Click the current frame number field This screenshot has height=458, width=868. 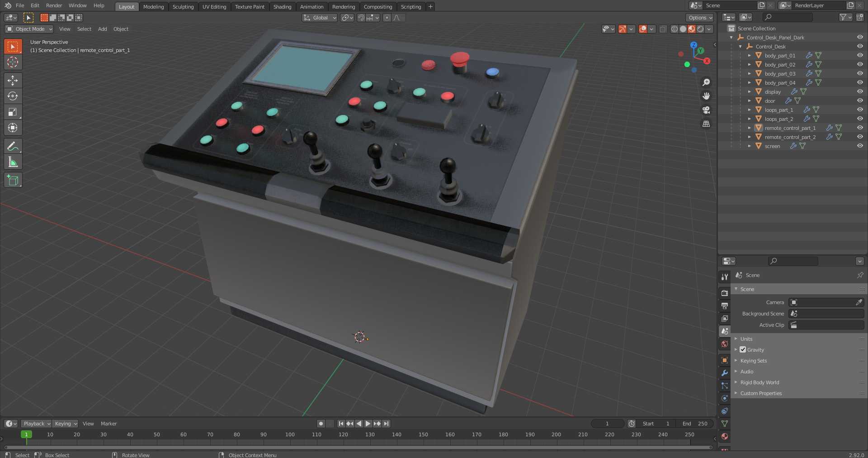[x=607, y=424]
